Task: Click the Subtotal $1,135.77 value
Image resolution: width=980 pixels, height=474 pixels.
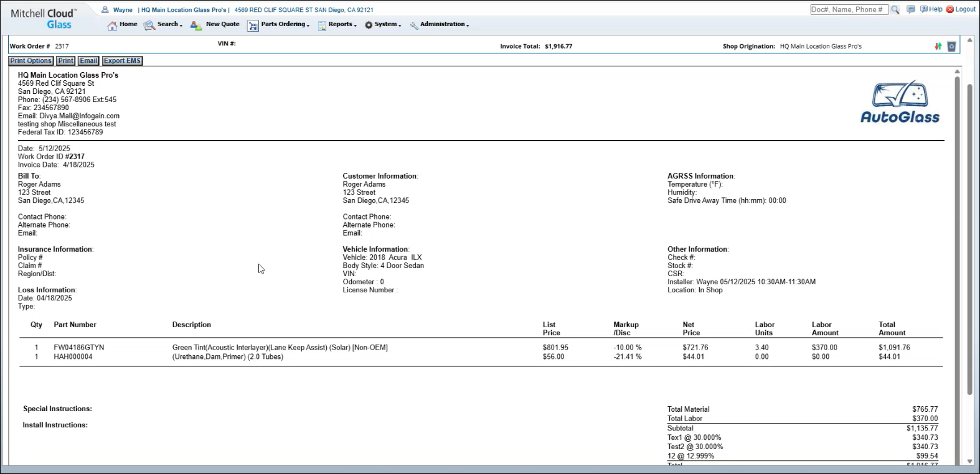Action: point(922,429)
